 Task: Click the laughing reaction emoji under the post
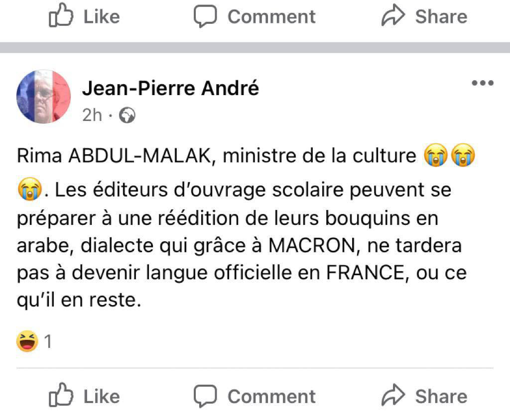[x=27, y=341]
